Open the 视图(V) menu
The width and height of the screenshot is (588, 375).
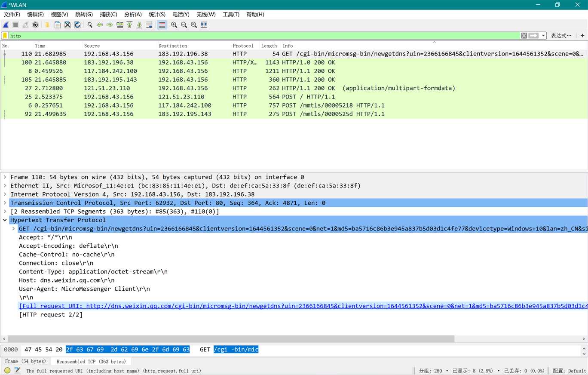coord(59,15)
